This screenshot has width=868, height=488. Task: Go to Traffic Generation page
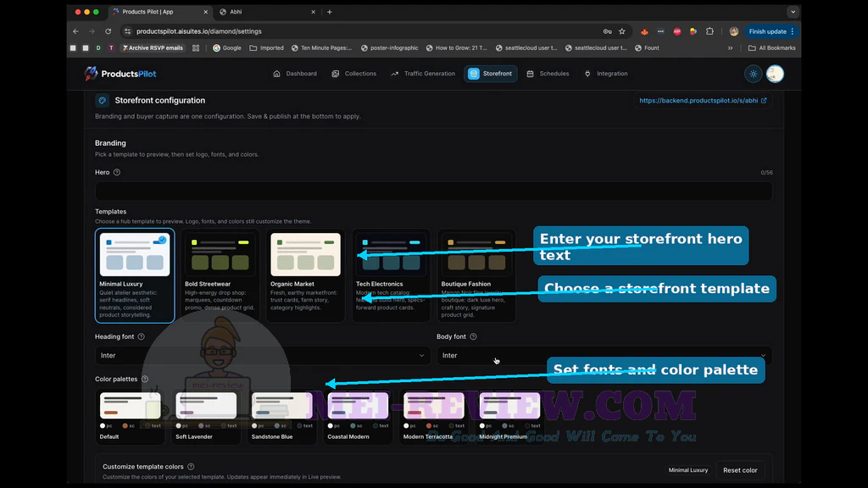pos(423,74)
